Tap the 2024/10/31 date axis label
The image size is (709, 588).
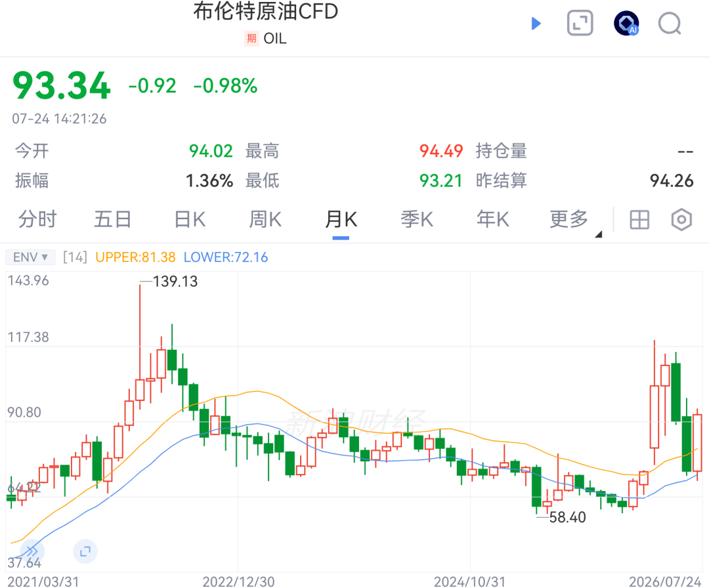pyautogui.click(x=469, y=581)
